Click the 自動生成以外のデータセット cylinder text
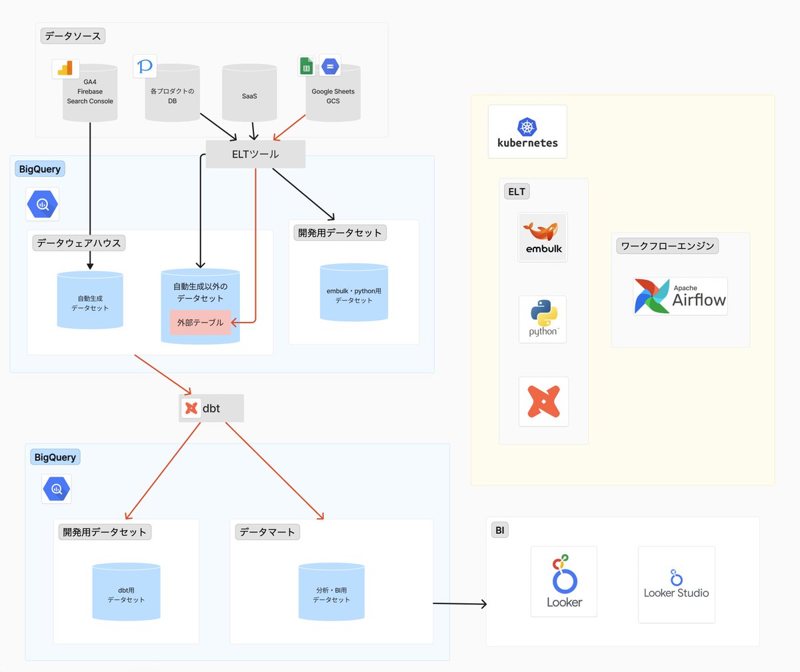Viewport: 800px width, 672px height. pos(201,292)
